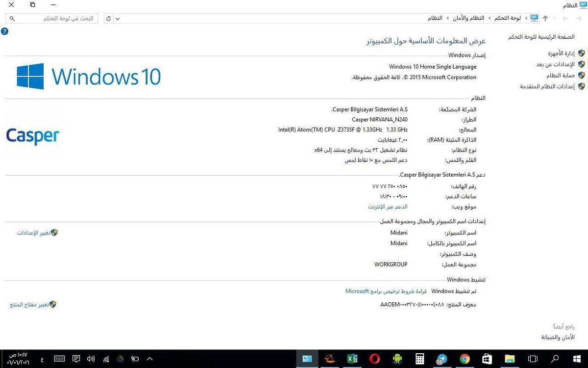Open the Calculator taskbar icon

click(419, 359)
